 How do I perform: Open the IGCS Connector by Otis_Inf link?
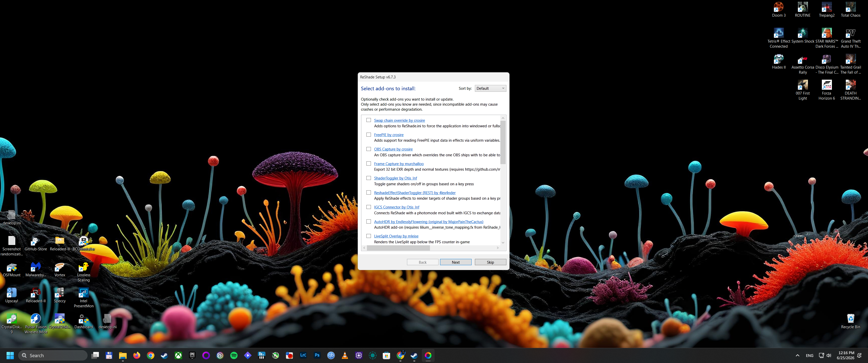coord(397,207)
